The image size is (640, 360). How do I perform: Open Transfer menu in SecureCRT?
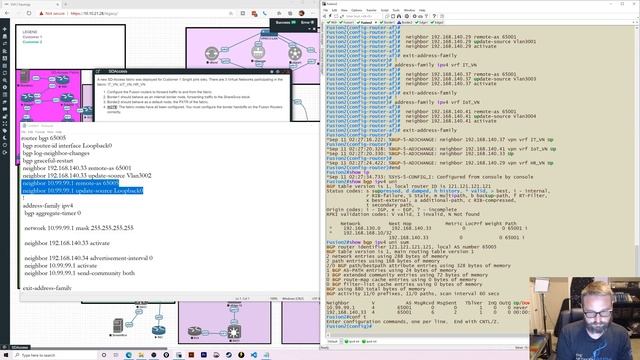[371, 10]
